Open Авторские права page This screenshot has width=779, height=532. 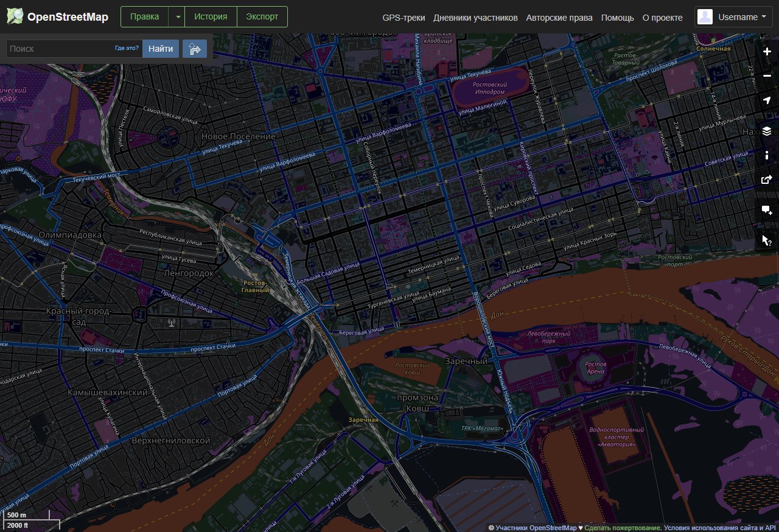click(x=559, y=18)
